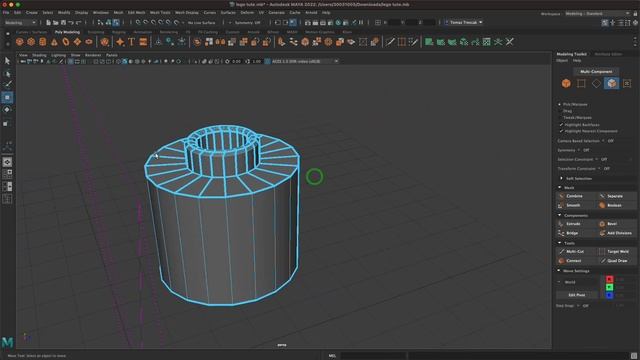The image size is (640, 360).
Task: Open the Modeling menu set dropdown
Action: tap(20, 22)
